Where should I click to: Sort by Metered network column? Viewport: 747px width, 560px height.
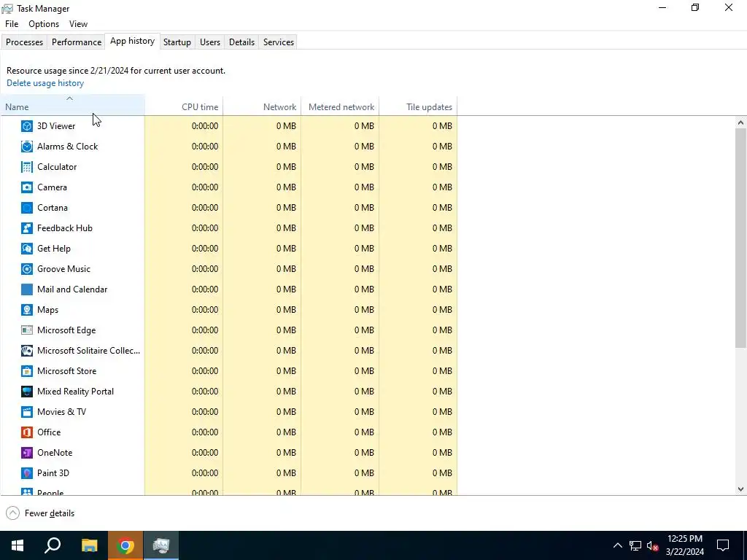click(340, 105)
